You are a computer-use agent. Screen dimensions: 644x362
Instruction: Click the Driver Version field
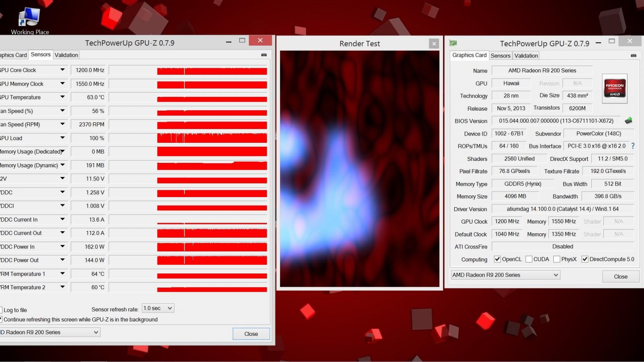click(x=563, y=209)
